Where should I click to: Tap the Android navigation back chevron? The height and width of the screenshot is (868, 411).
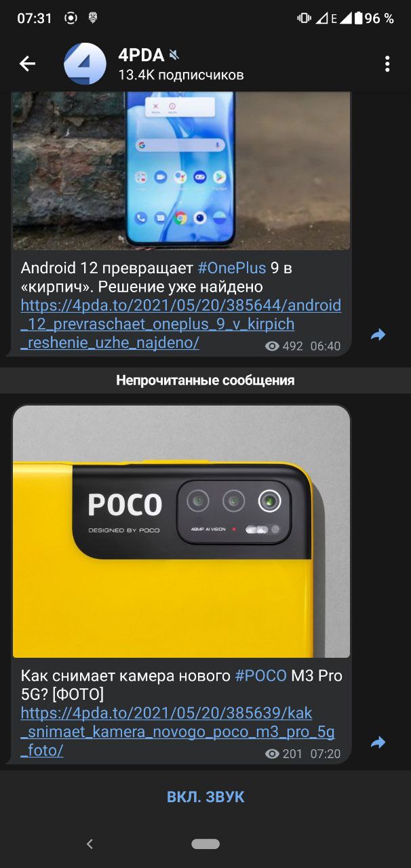pyautogui.click(x=90, y=844)
